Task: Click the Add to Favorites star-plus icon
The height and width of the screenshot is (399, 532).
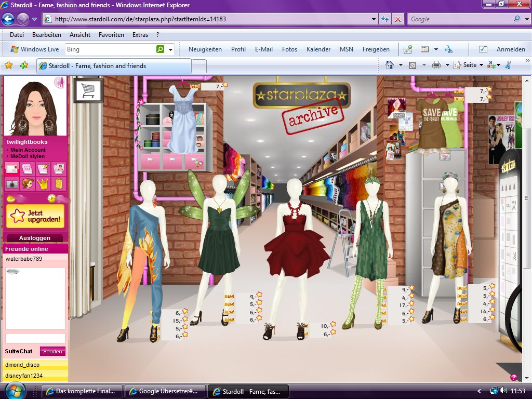Action: click(x=24, y=65)
